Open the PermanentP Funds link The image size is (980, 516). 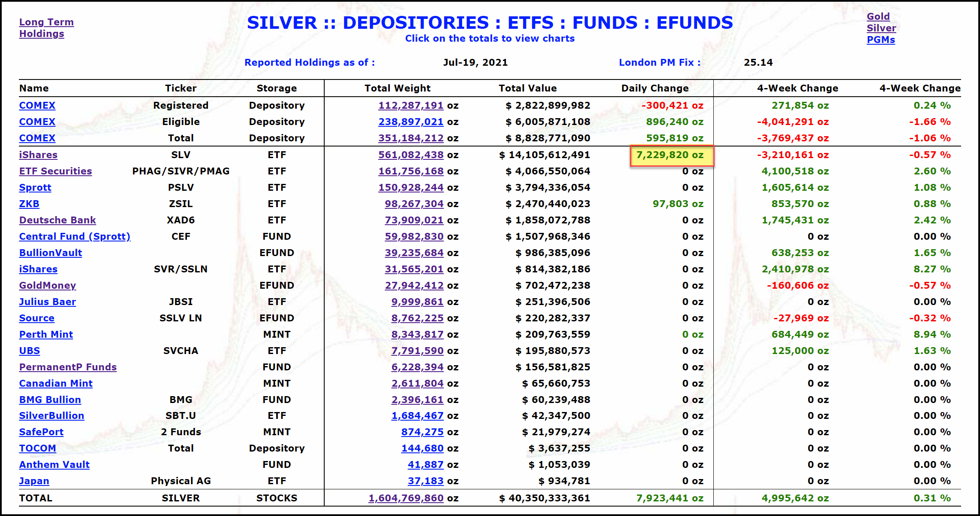click(x=68, y=367)
